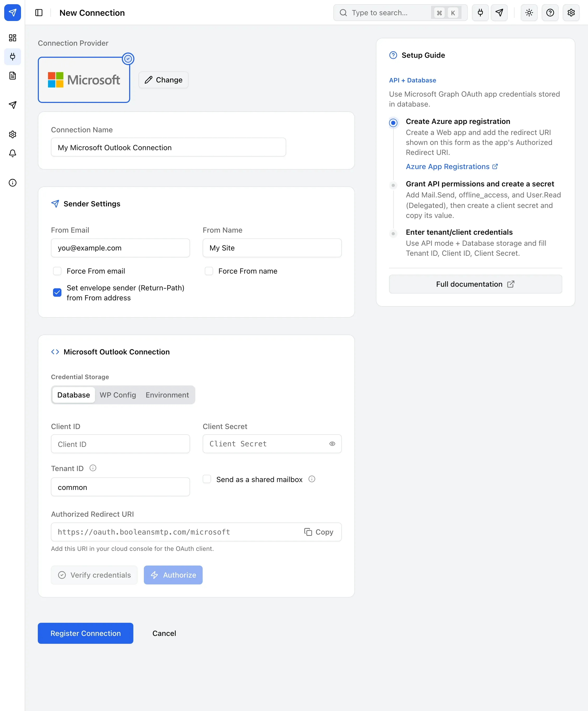Viewport: 588px width, 711px height.
Task: Toggle the sidebar panel icon
Action: pos(39,13)
